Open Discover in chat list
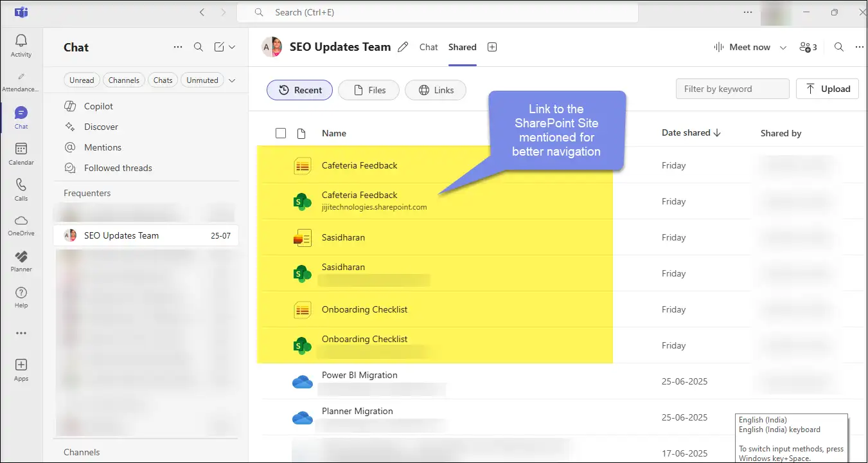The image size is (868, 463). click(x=101, y=127)
